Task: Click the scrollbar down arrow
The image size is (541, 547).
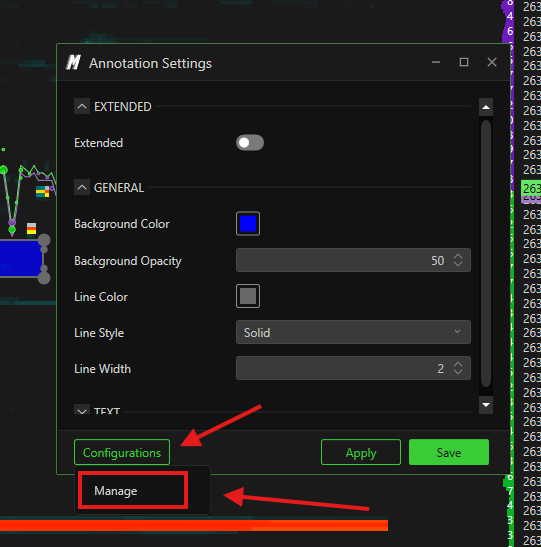Action: pyautogui.click(x=486, y=405)
